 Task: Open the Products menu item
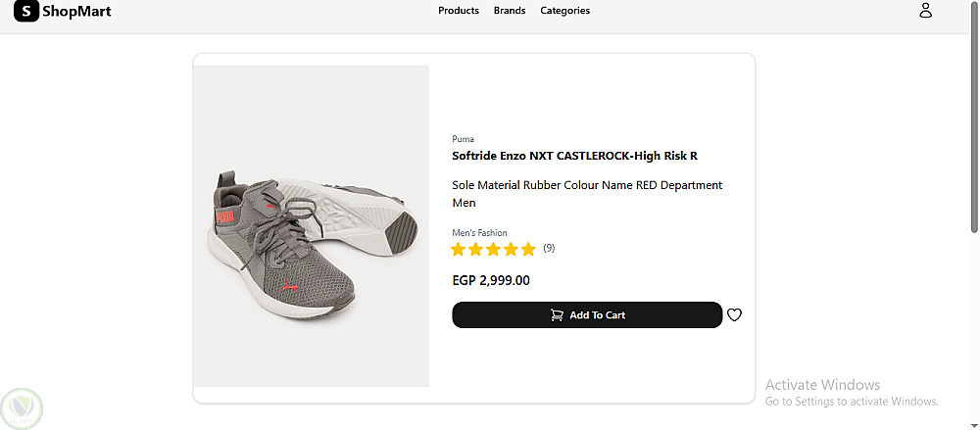click(x=458, y=11)
